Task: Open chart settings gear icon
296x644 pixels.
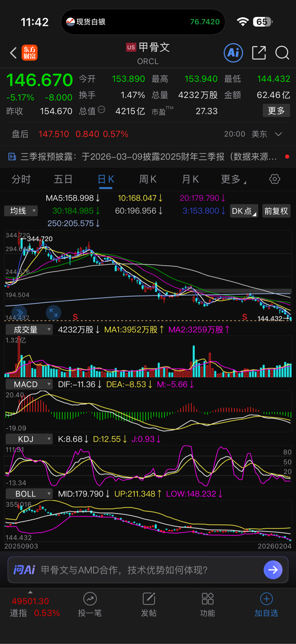Action: pyautogui.click(x=275, y=179)
